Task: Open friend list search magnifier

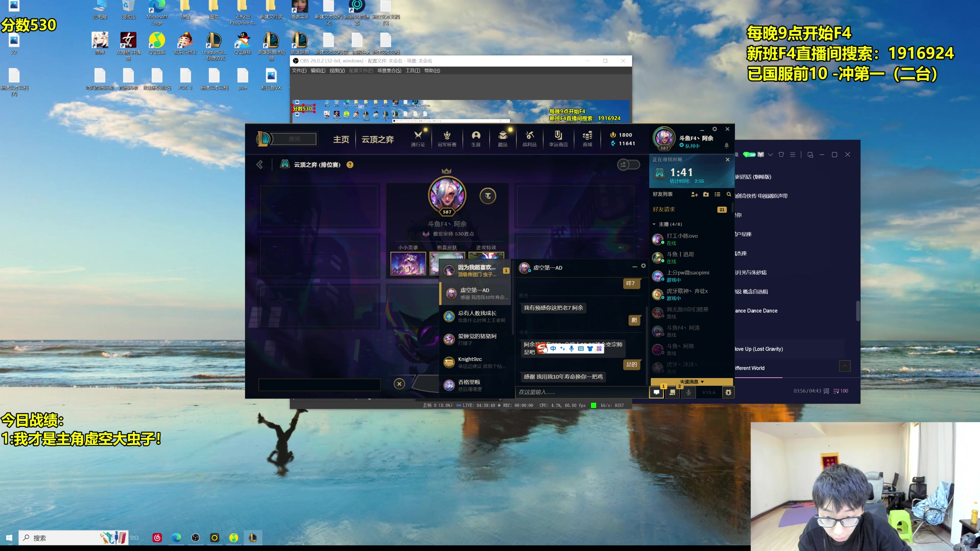Action: (x=728, y=194)
